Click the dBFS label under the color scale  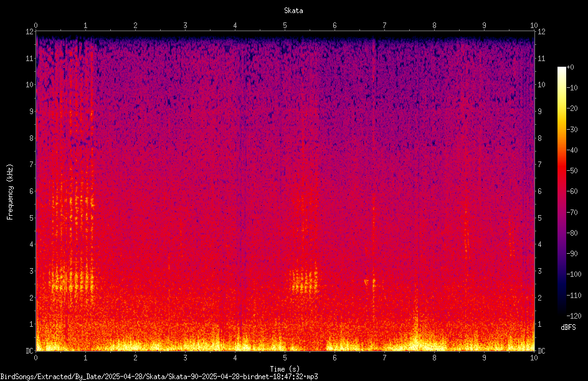coord(568,327)
